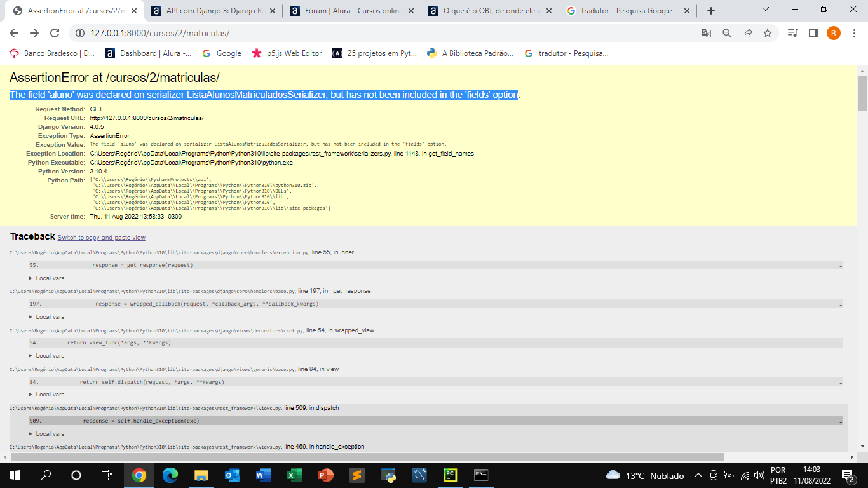
Task: Open the Windows Start menu
Action: click(x=15, y=475)
